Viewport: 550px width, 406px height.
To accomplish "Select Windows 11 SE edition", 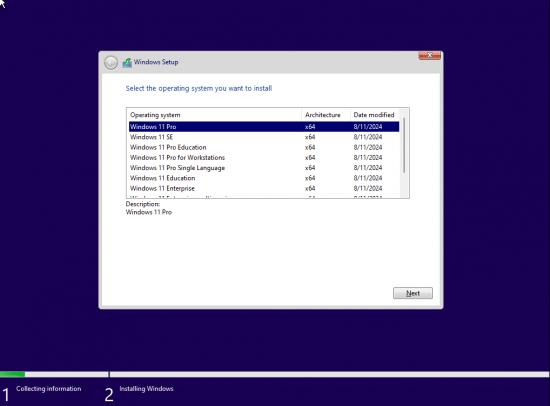I will 264,137.
